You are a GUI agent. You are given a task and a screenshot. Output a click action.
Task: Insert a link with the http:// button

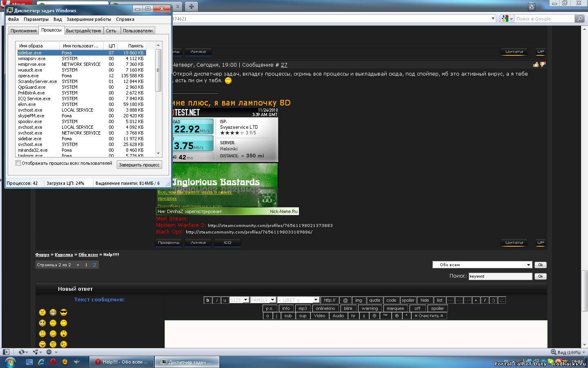(330, 300)
